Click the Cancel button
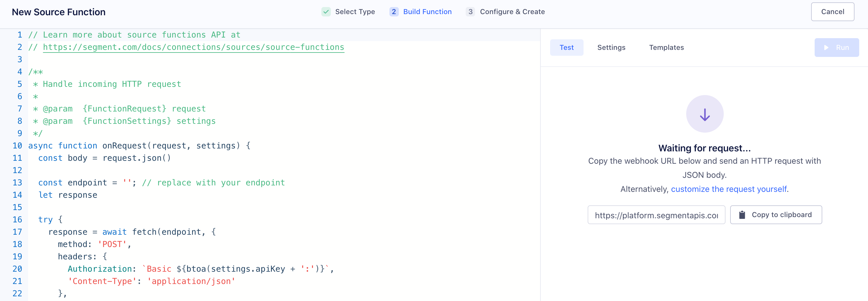The image size is (868, 301). [x=832, y=11]
